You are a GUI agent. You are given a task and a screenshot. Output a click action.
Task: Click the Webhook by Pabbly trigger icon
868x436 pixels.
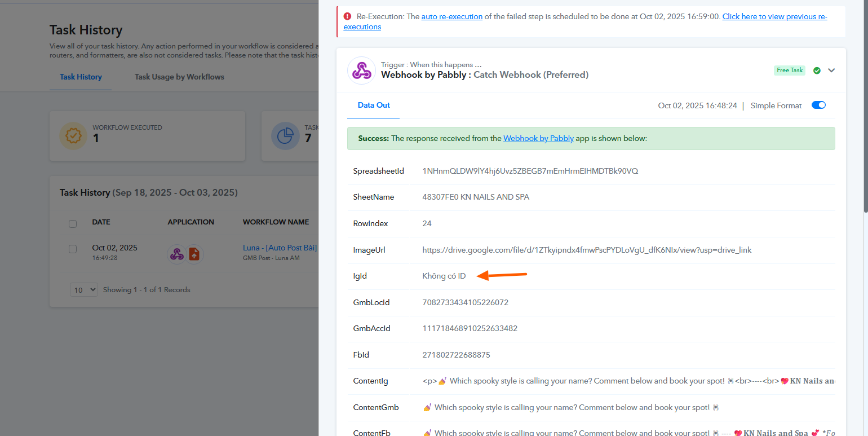click(361, 71)
